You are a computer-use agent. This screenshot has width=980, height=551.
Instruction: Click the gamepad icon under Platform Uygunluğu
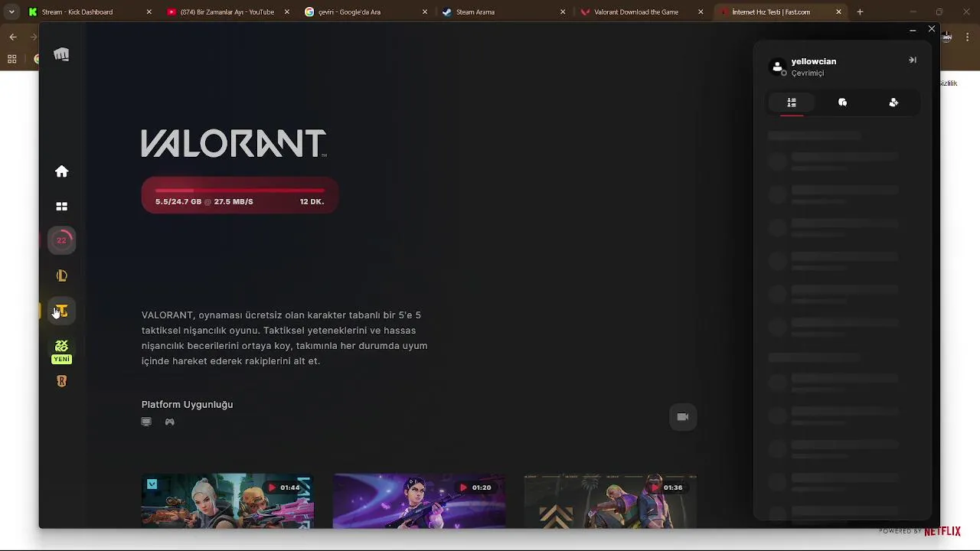tap(170, 422)
